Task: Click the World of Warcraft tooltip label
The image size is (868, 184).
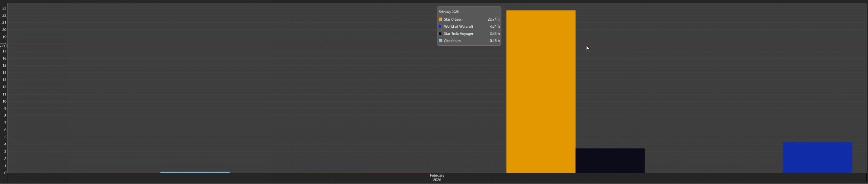Action: coord(458,26)
